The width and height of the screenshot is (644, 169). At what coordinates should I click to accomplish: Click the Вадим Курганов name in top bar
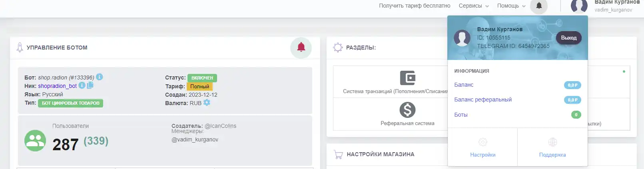(x=617, y=2)
